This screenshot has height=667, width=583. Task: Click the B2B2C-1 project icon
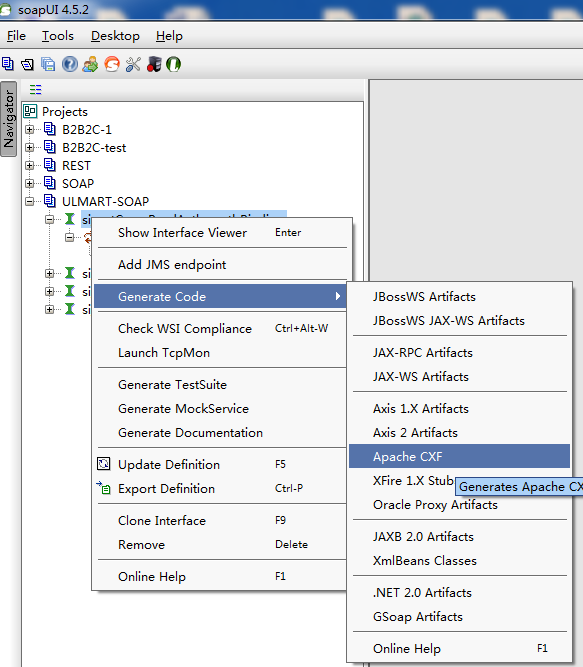[x=50, y=129]
